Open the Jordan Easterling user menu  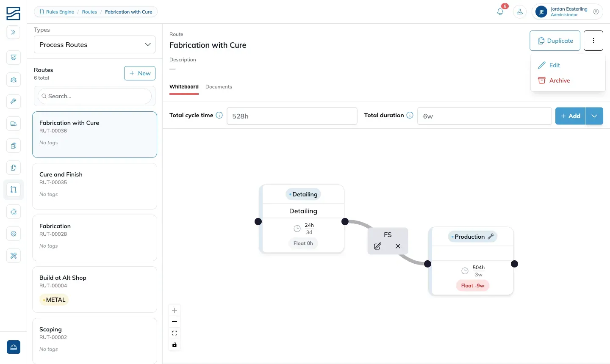[567, 12]
